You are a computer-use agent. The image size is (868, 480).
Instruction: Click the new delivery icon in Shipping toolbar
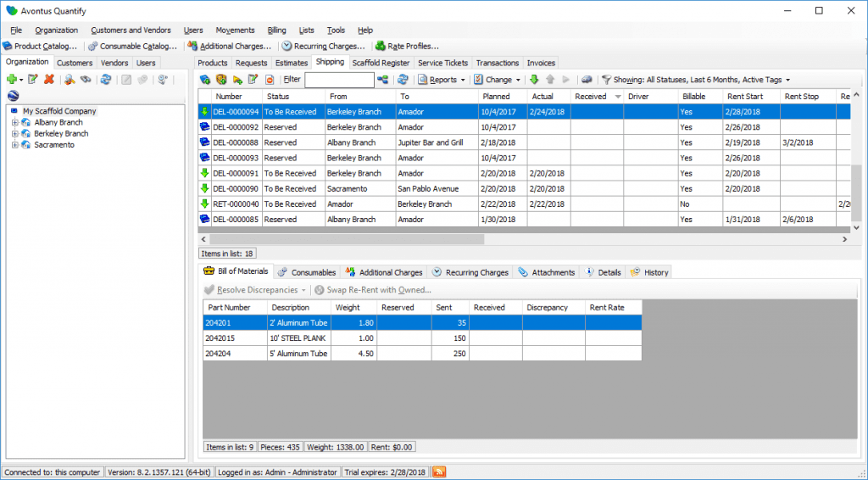pos(205,80)
